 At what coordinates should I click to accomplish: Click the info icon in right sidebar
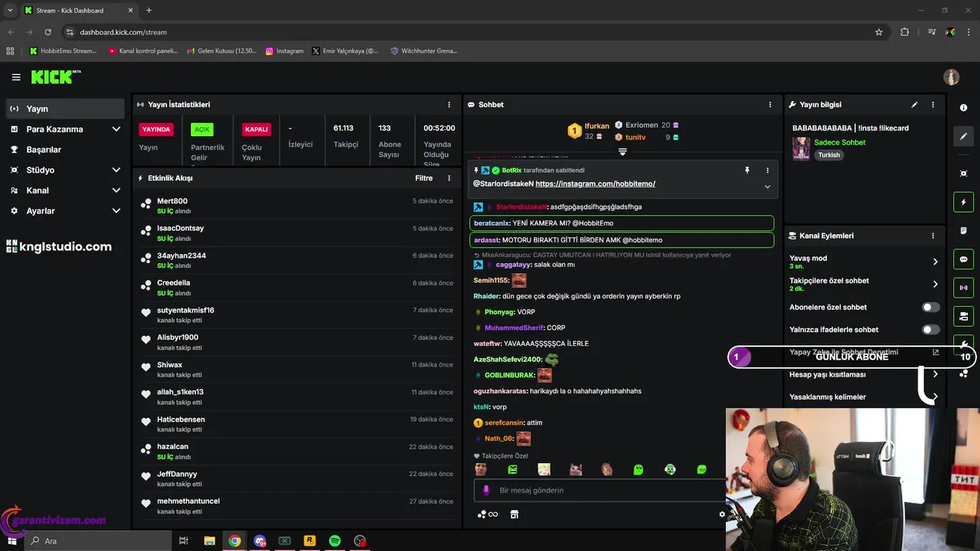click(x=964, y=108)
